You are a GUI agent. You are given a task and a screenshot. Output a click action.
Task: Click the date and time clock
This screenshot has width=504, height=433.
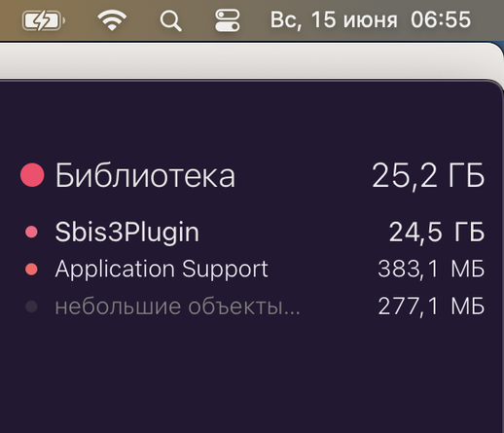(371, 20)
